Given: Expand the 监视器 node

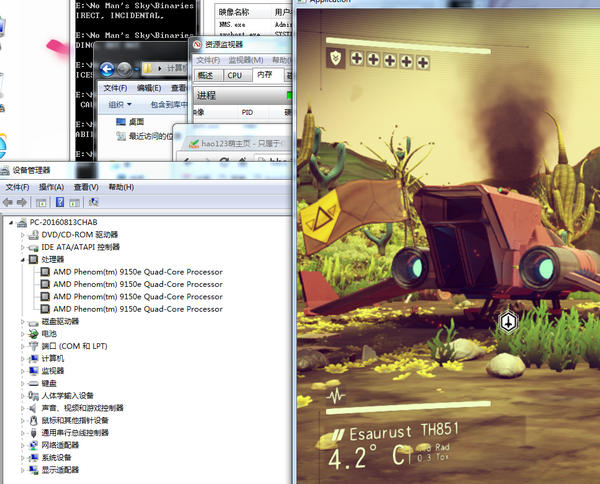Looking at the screenshot, I should 23,371.
